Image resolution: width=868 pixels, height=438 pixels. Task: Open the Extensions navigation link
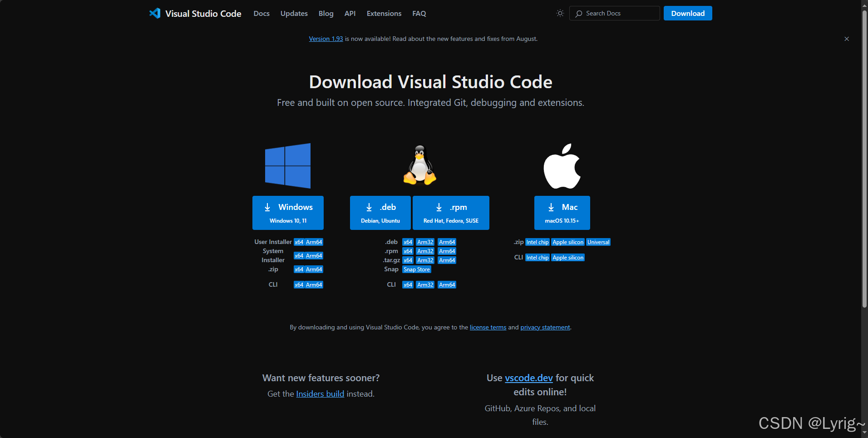[384, 14]
